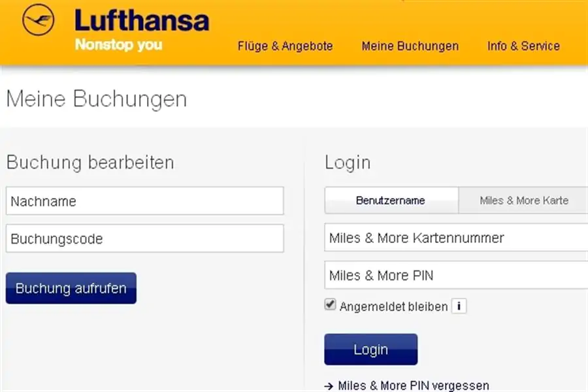Focus the Miles & More Kartennummer field
Viewport: 588px width, 392px height.
(x=455, y=238)
